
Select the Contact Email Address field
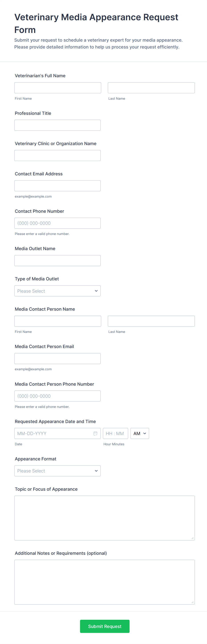pyautogui.click(x=57, y=186)
